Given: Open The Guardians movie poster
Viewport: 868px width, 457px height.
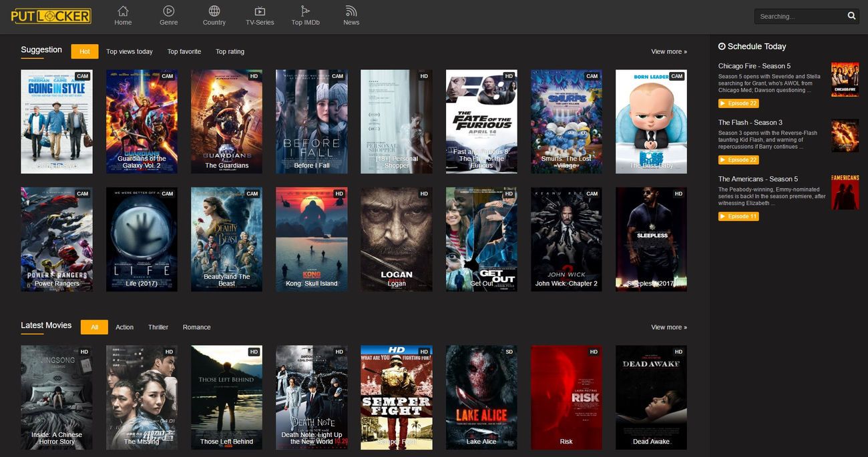Looking at the screenshot, I should pos(226,121).
